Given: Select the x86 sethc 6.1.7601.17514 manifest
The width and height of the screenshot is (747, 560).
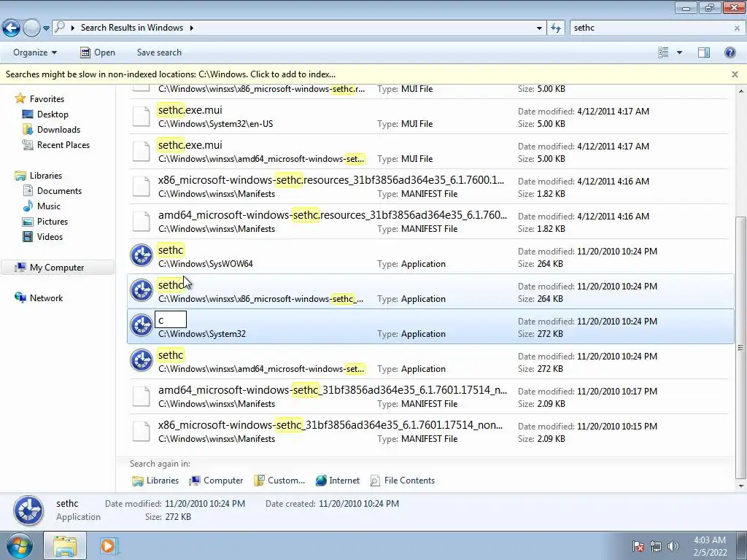Looking at the screenshot, I should tap(430, 432).
